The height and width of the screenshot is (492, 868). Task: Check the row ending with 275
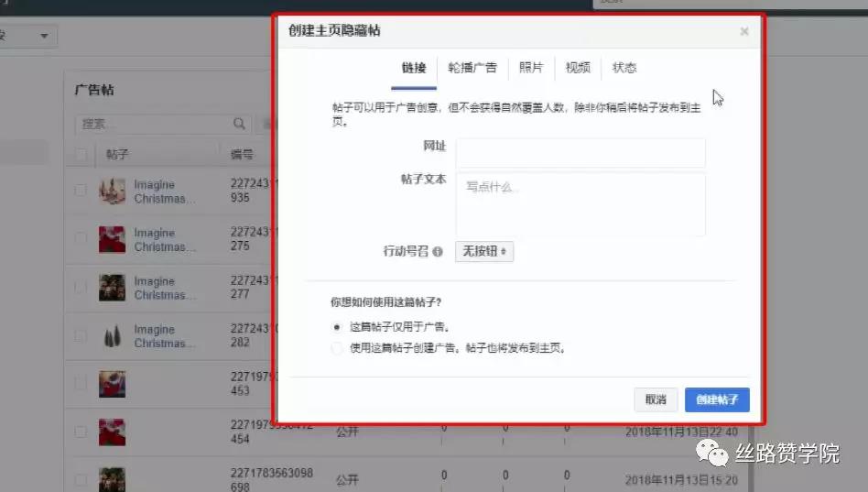(x=81, y=239)
